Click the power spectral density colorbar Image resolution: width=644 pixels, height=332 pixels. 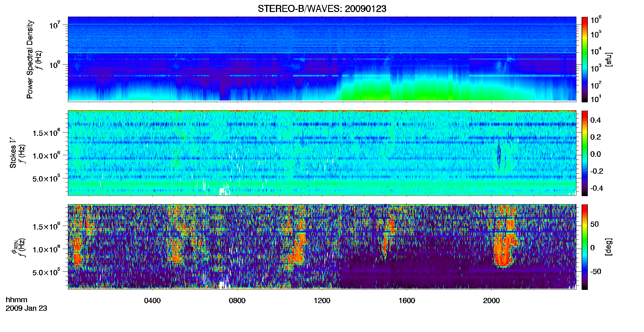pyautogui.click(x=585, y=59)
